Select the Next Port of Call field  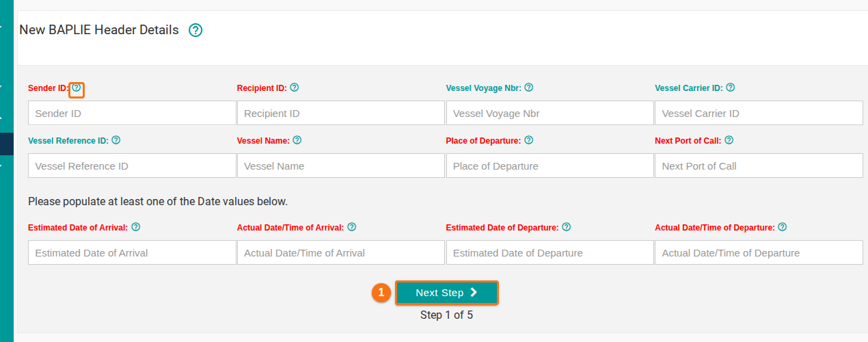(x=759, y=166)
